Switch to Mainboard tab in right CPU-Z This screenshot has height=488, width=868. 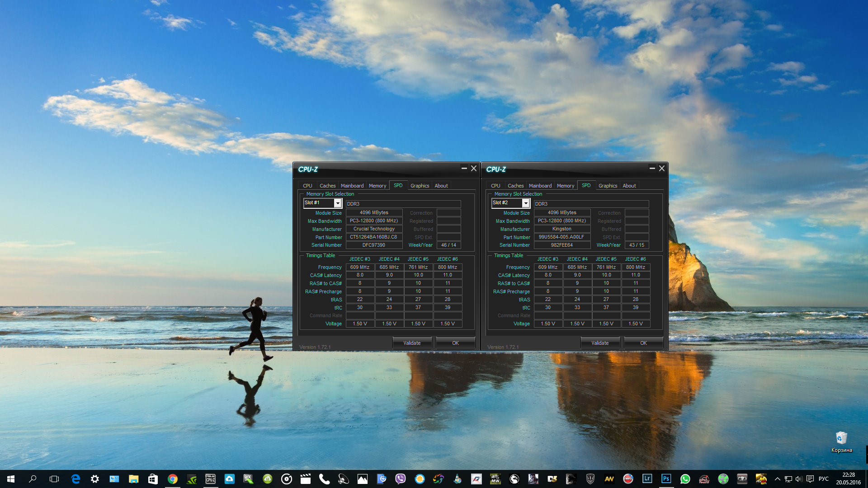(x=540, y=186)
